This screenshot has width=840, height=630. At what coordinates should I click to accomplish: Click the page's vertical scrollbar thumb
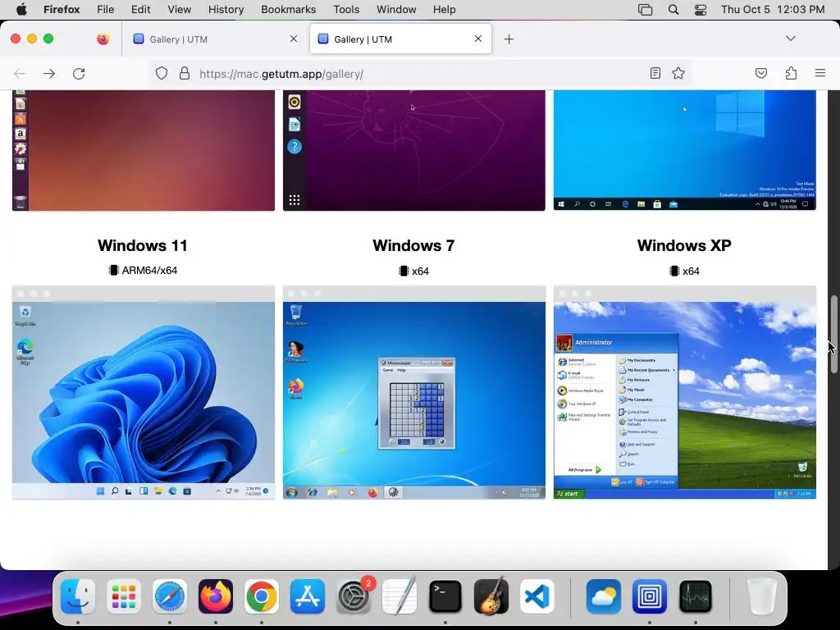(833, 334)
